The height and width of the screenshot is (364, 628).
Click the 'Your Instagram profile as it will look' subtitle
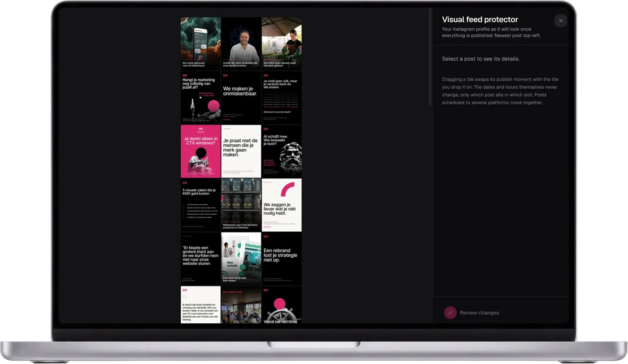click(491, 32)
